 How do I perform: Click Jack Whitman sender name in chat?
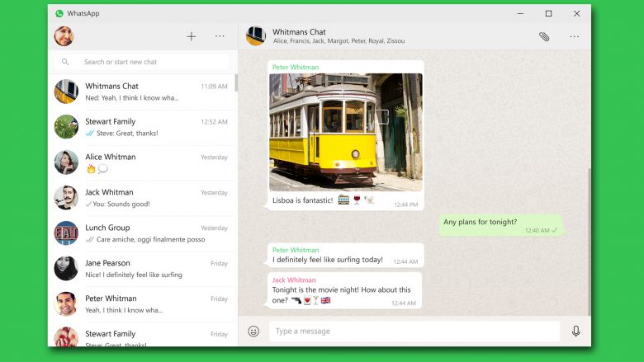point(294,280)
